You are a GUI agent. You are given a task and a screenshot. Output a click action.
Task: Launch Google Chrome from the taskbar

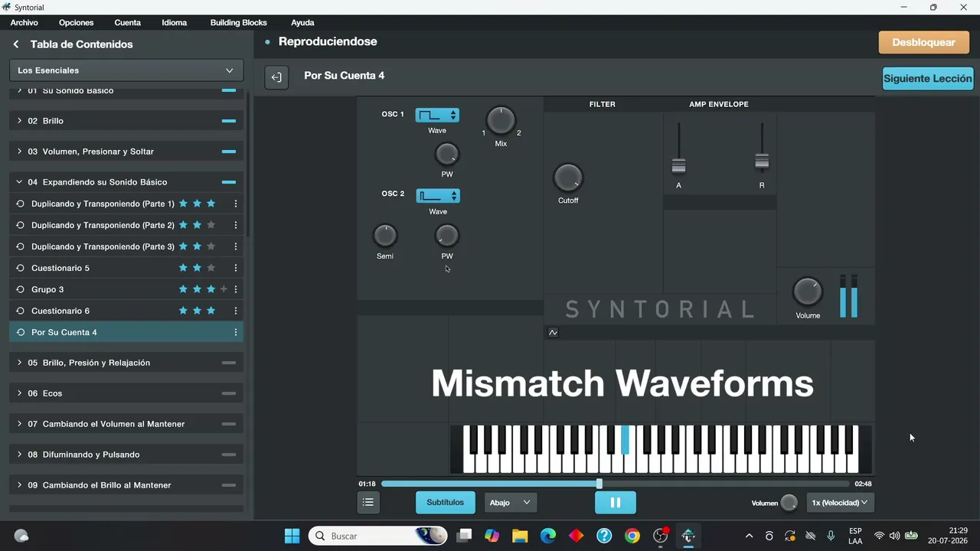(632, 536)
